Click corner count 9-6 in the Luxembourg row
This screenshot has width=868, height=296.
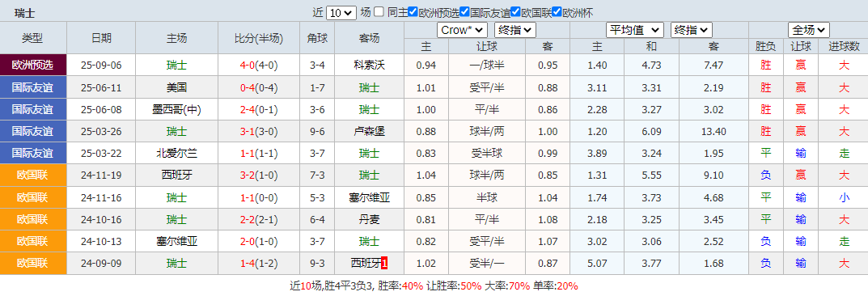[x=317, y=132]
